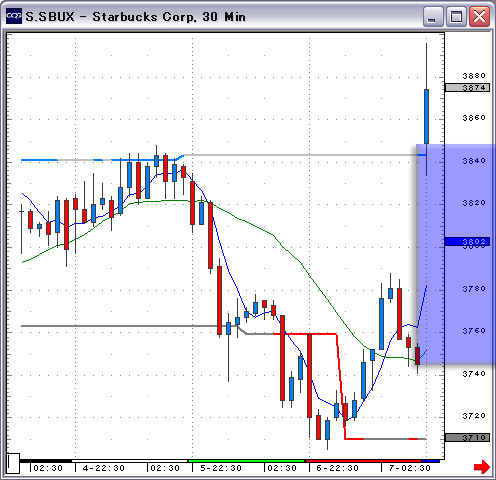Click the 3760 price axis label
Screen dimensions: 496x480
[x=474, y=331]
